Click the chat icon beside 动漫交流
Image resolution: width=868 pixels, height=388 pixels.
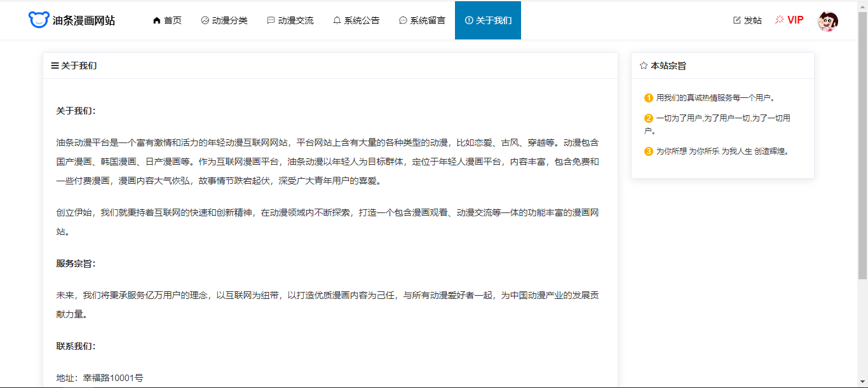(271, 20)
